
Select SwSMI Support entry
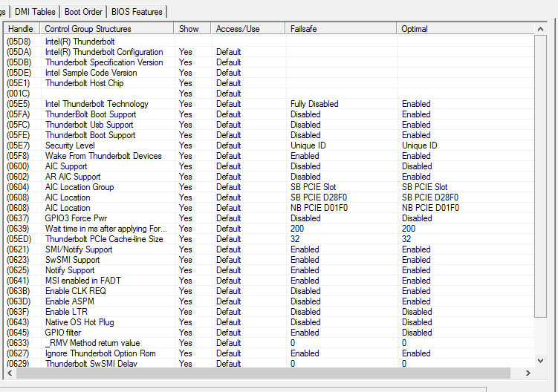pos(72,260)
